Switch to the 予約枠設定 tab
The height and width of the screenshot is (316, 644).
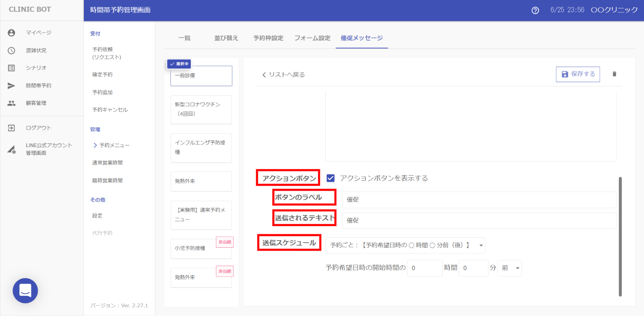pos(268,38)
